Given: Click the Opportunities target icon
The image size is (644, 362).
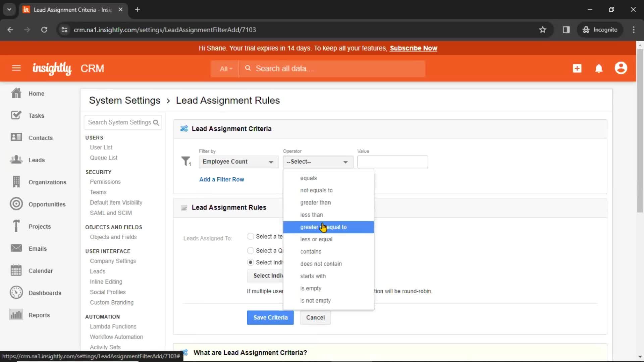Looking at the screenshot, I should click(x=16, y=204).
